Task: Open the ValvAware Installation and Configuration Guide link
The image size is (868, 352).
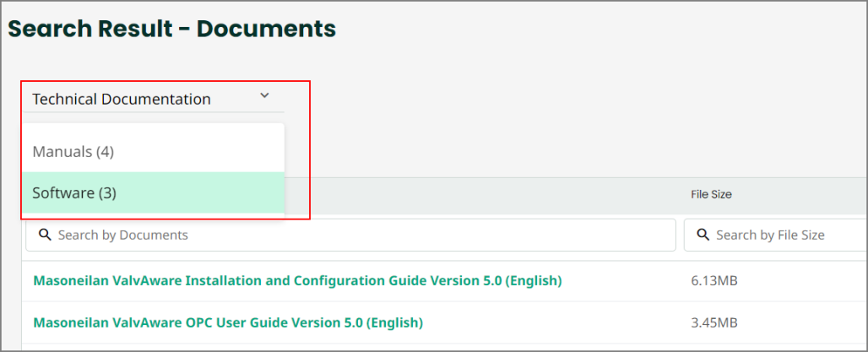Action: click(297, 279)
